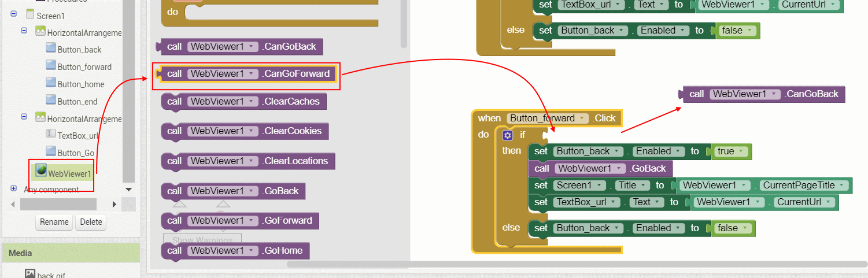Select Button_forward in the component tree

coord(84,67)
